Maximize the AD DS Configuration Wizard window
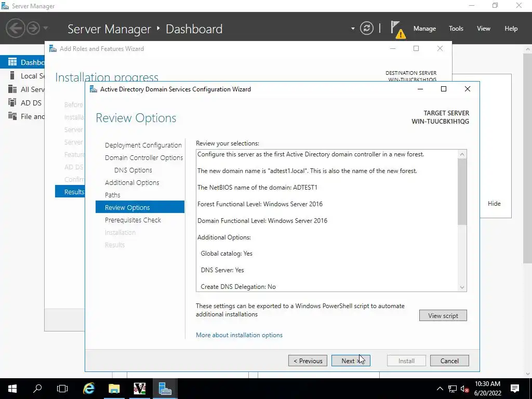The image size is (532, 399). 444,89
